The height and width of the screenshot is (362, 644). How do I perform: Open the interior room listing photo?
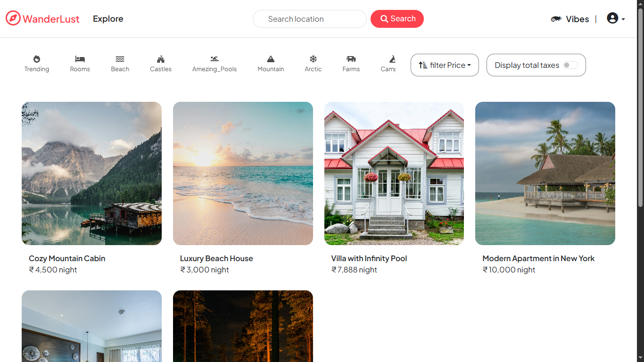point(91,326)
